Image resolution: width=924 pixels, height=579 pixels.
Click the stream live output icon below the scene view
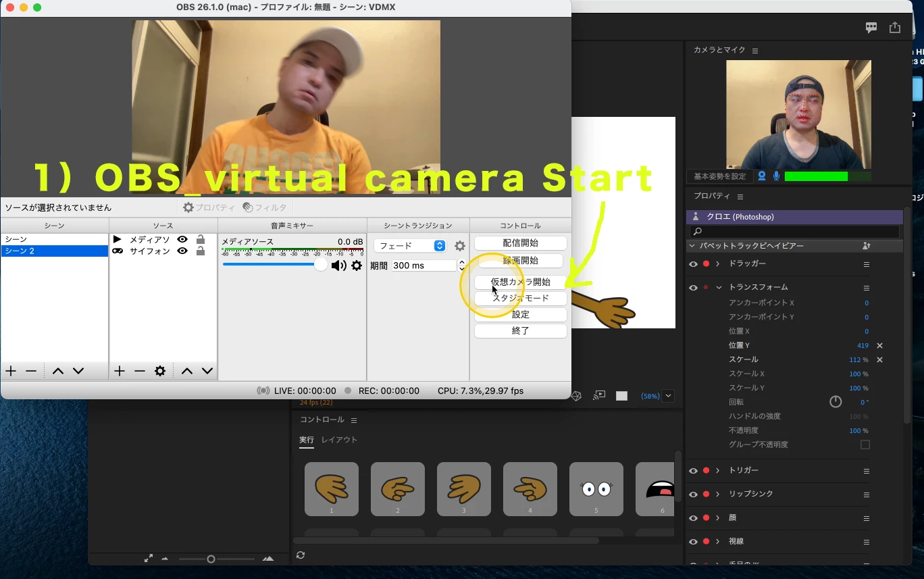pos(599,396)
